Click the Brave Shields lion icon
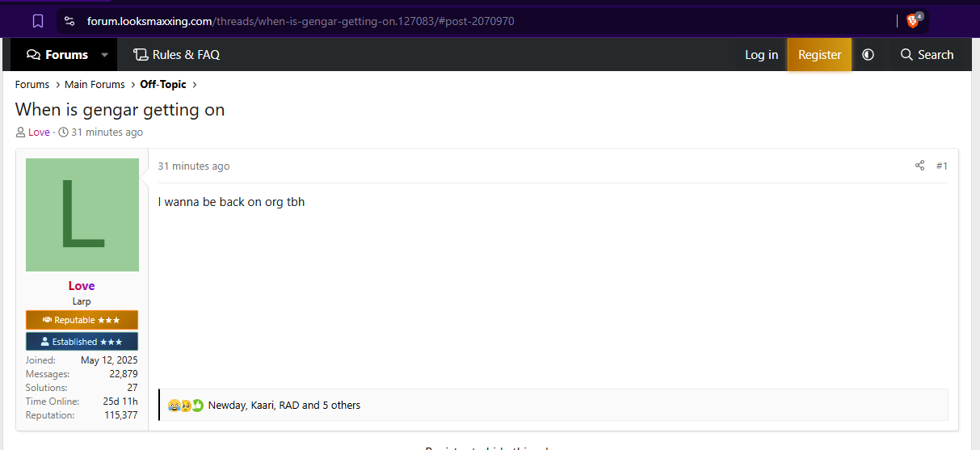Image resolution: width=980 pixels, height=450 pixels. pos(913,21)
